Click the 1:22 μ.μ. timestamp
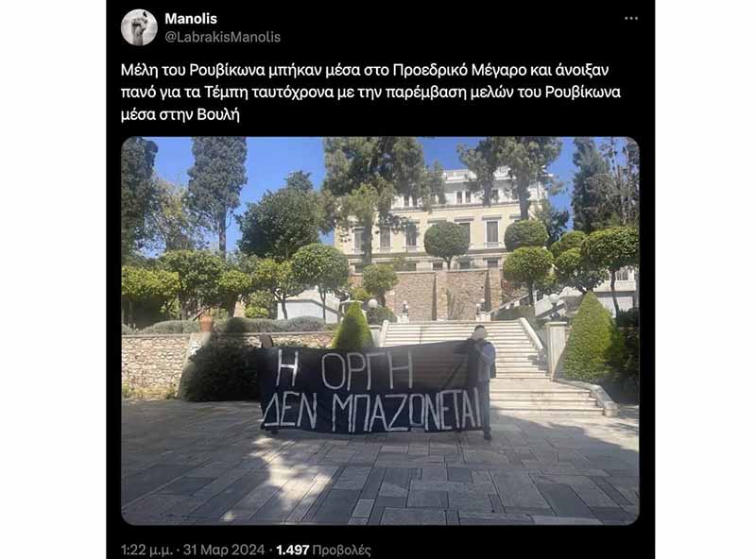The height and width of the screenshot is (559, 756). [x=146, y=550]
